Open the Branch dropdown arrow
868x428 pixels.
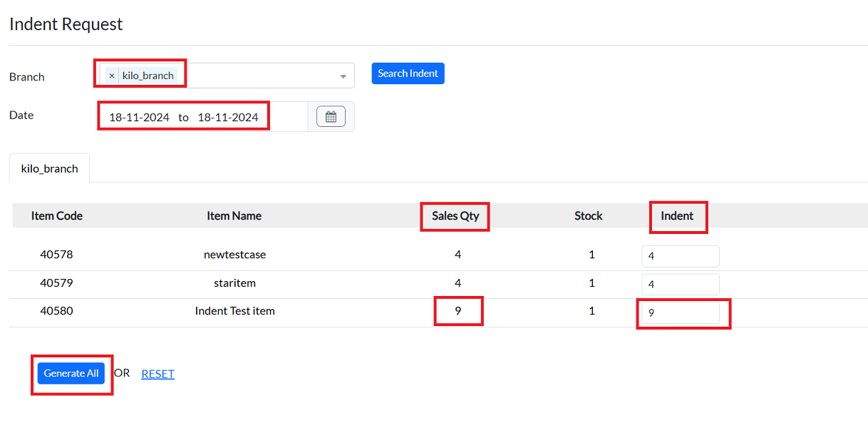pos(343,76)
